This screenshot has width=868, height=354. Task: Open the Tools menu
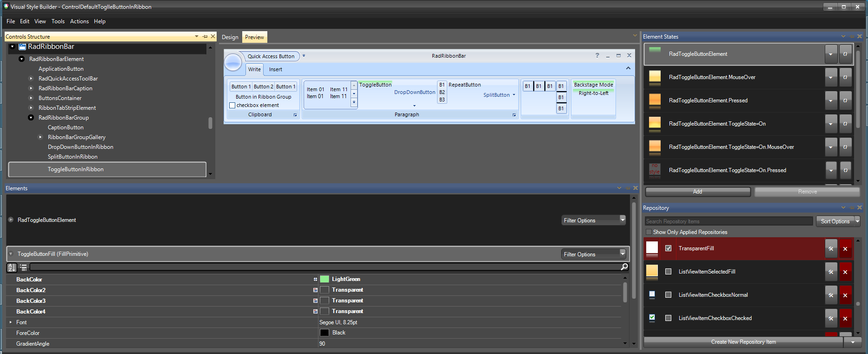(58, 21)
